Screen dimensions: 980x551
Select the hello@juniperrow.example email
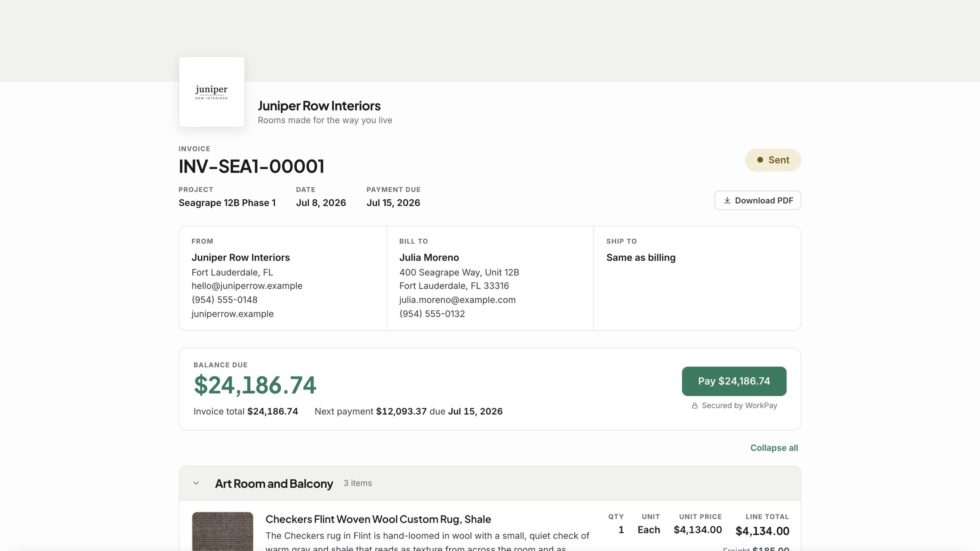[247, 286]
